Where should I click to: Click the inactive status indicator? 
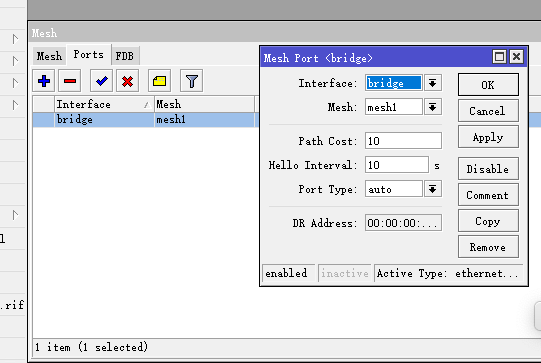pyautogui.click(x=345, y=273)
